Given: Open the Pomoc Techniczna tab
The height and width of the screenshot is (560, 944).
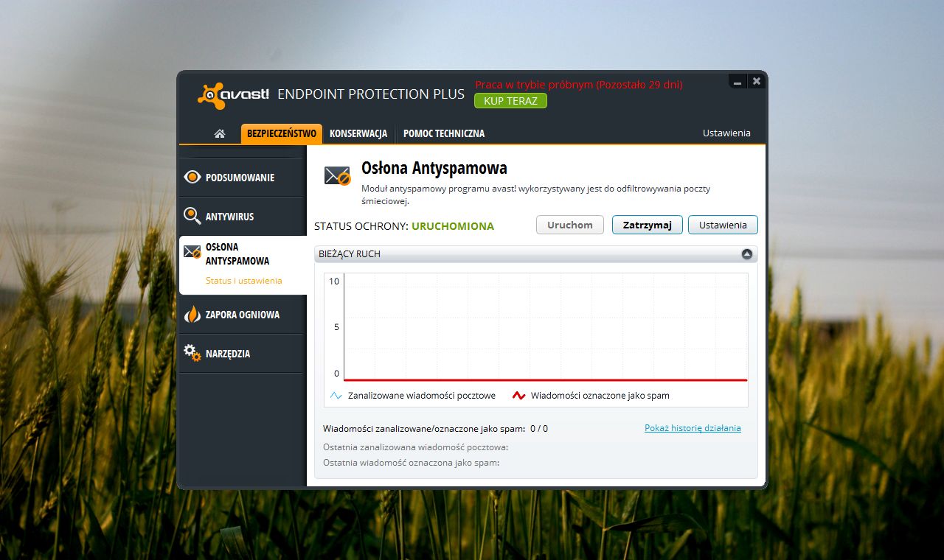Looking at the screenshot, I should (x=444, y=133).
